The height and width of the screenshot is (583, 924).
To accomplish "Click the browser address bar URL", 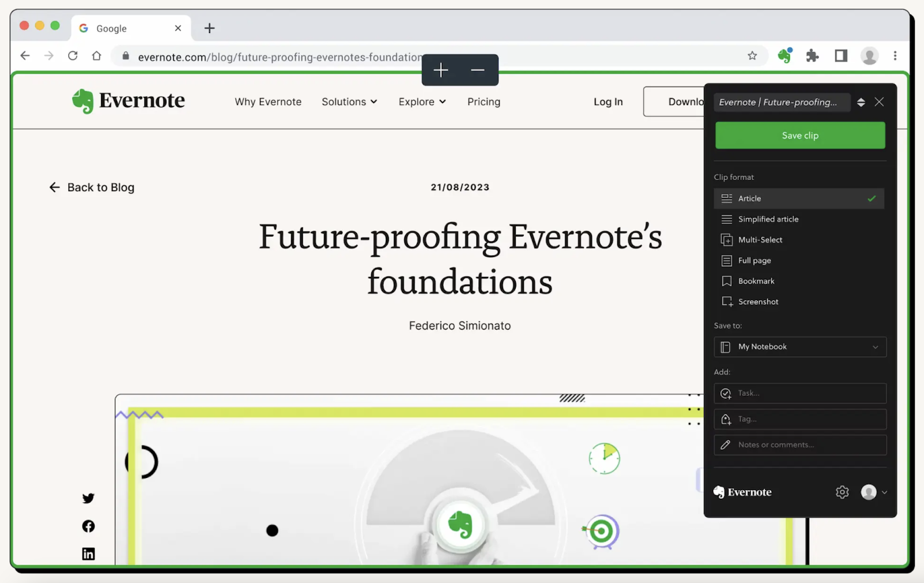I will [280, 57].
